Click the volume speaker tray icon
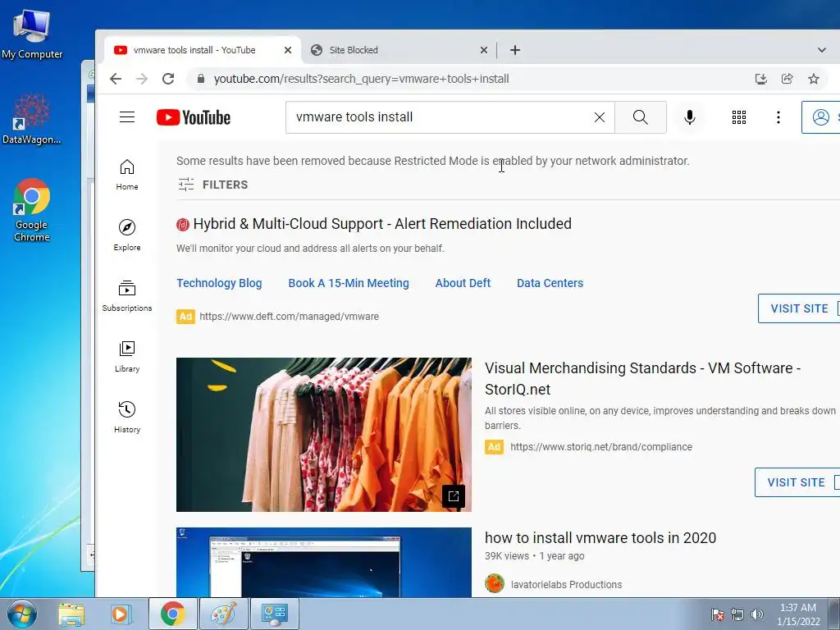Screen dimensions: 840x630 point(757,614)
